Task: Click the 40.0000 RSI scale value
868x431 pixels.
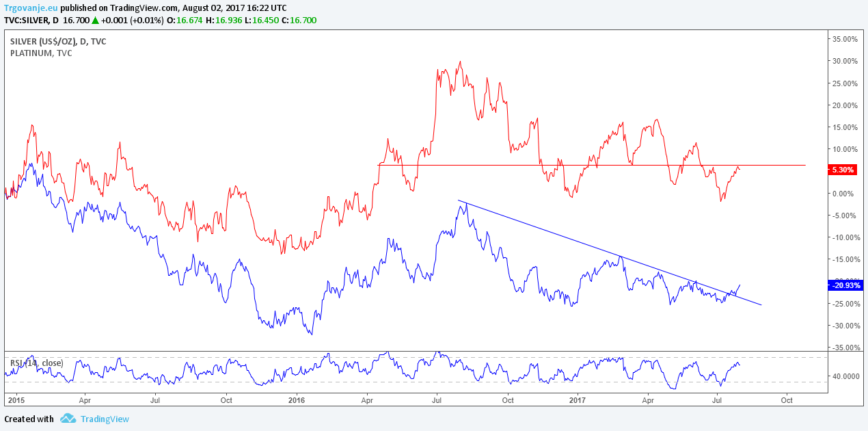Action: tap(845, 376)
